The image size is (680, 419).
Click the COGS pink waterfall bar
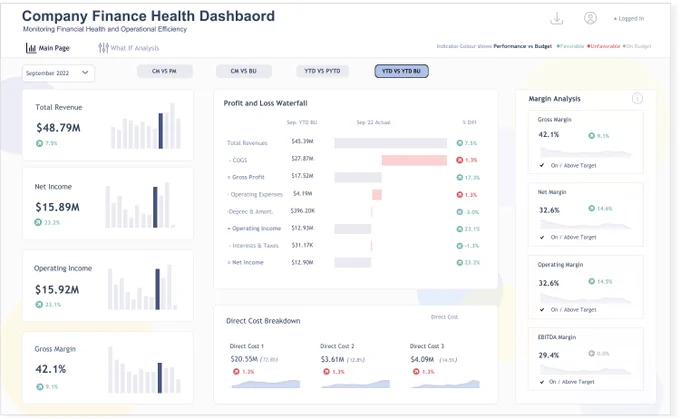[414, 160]
